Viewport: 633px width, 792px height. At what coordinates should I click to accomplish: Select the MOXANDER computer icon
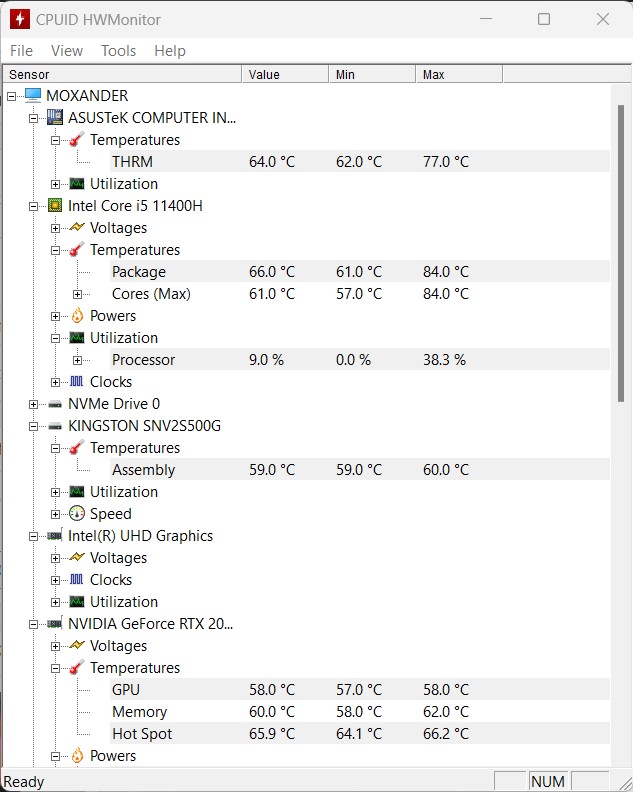tap(33, 95)
